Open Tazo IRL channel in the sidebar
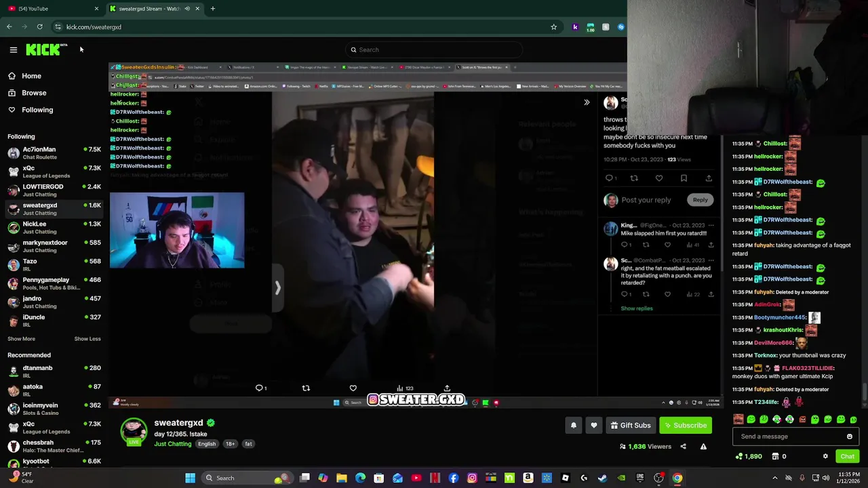 click(54, 265)
